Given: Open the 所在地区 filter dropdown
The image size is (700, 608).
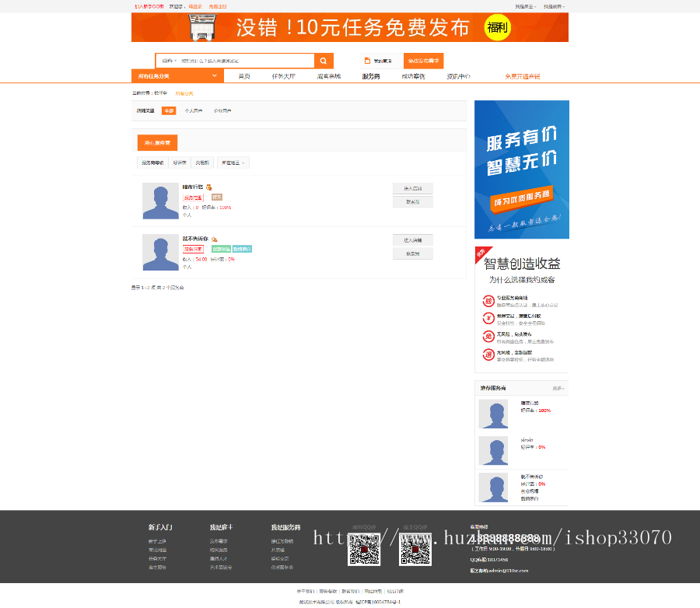Looking at the screenshot, I should click(x=232, y=161).
